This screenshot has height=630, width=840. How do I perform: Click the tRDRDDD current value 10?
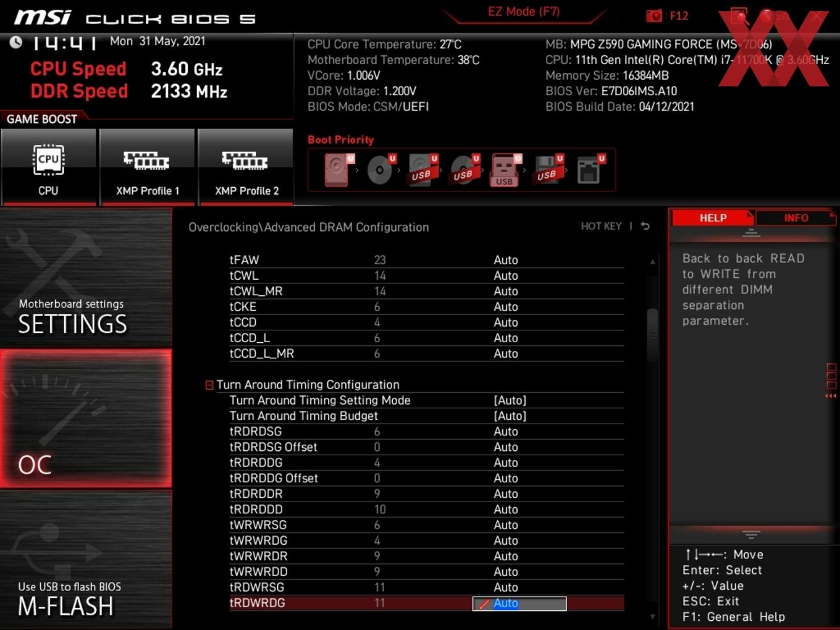(x=380, y=510)
